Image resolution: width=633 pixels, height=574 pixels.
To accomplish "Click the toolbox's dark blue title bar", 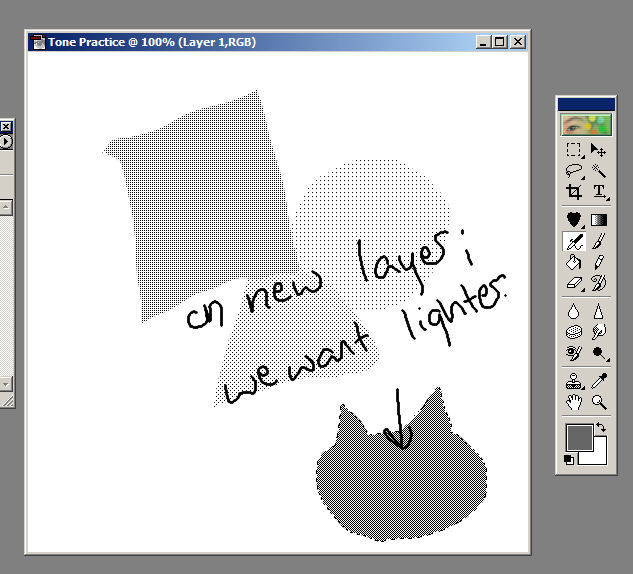I will [586, 104].
